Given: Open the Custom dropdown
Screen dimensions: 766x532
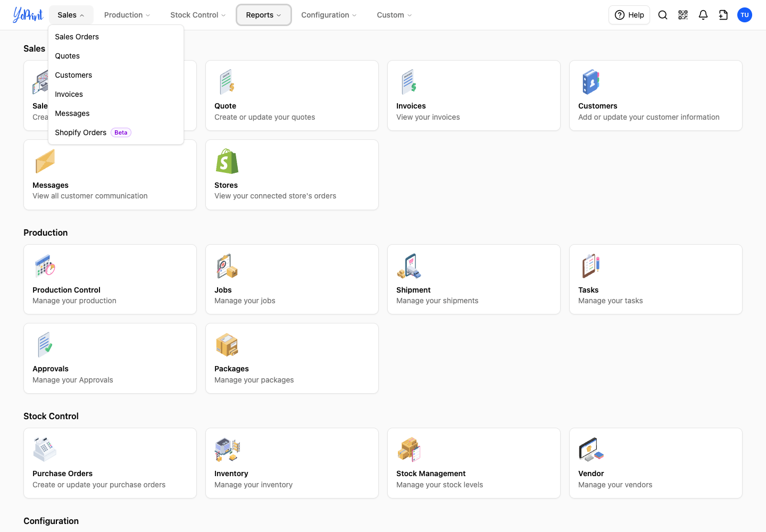Looking at the screenshot, I should 394,15.
